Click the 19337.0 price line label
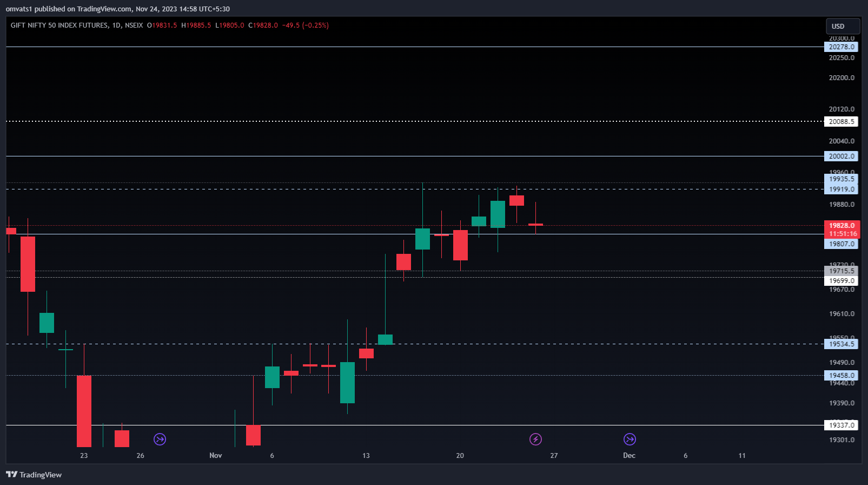This screenshot has height=485, width=868. (x=842, y=425)
